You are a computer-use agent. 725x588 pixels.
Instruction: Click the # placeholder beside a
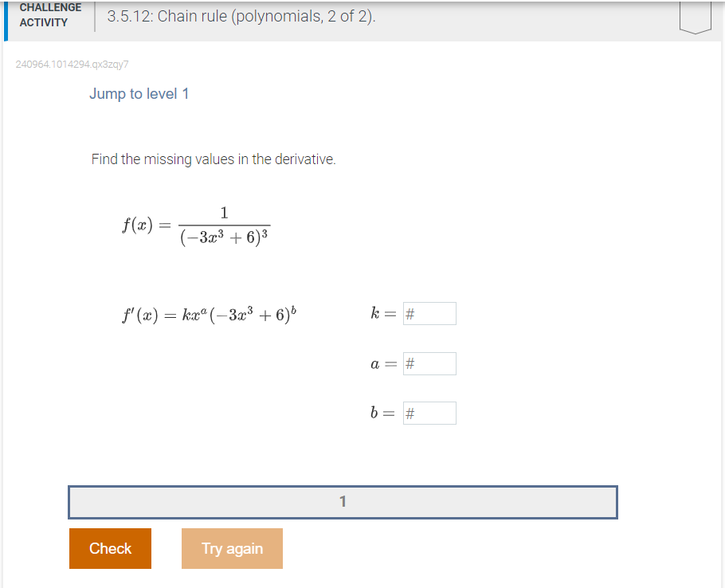410,363
